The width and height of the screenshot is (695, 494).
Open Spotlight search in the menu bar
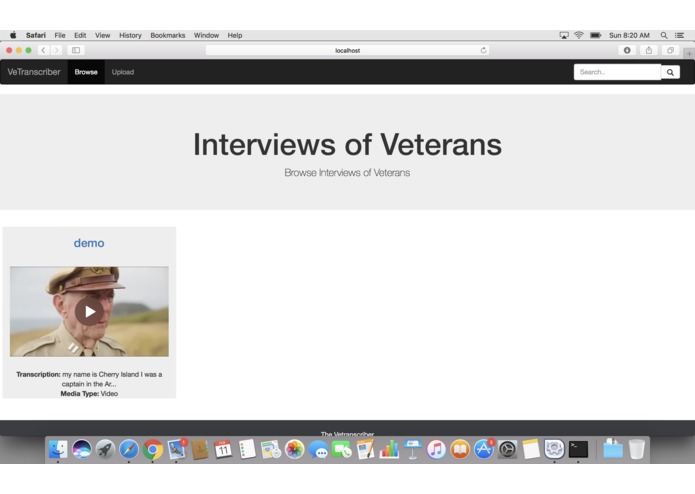click(x=664, y=35)
